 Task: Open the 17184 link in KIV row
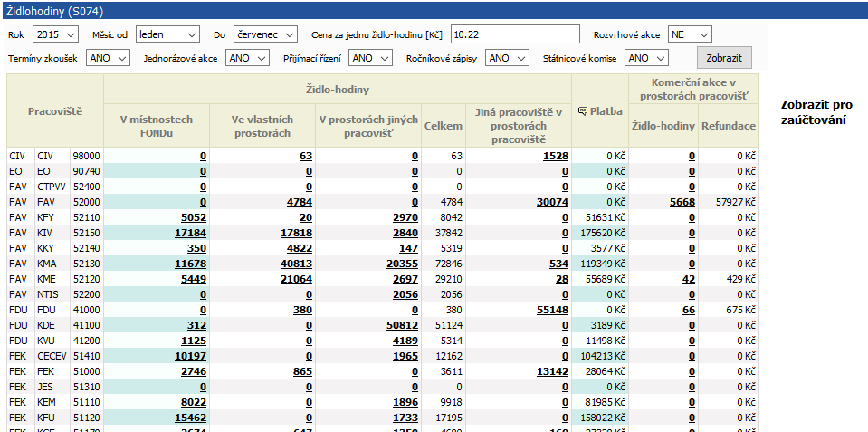190,233
